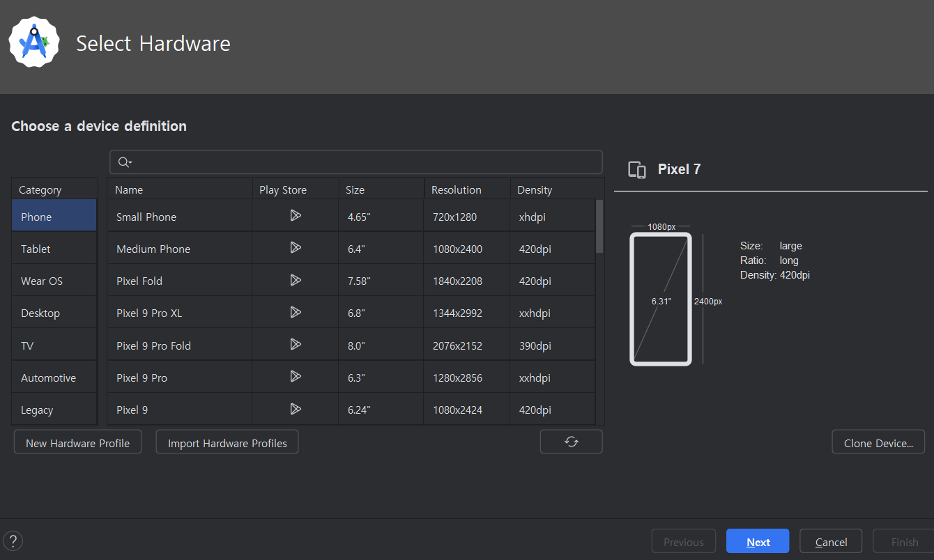Click the device table vertical scrollbar
934x560 pixels.
[x=599, y=226]
